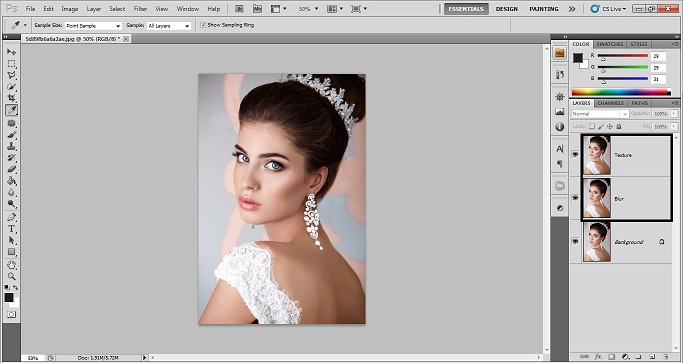Image resolution: width=683 pixels, height=363 pixels.
Task: Switch to the Painting workspace
Action: [x=544, y=9]
